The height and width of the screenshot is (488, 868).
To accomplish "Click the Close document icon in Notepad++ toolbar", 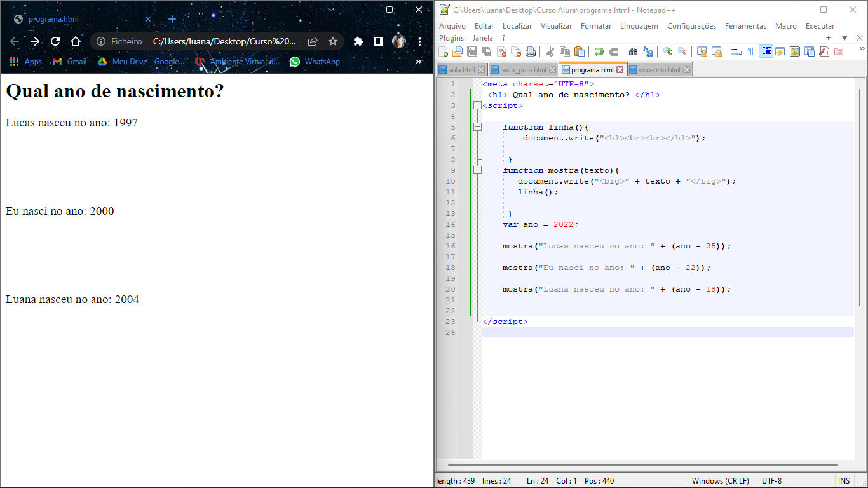I will (502, 51).
